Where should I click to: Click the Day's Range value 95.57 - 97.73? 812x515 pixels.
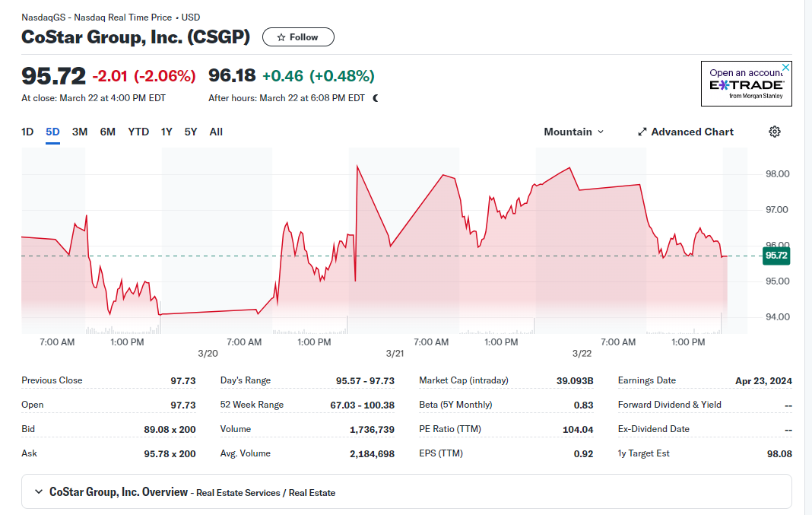point(365,381)
